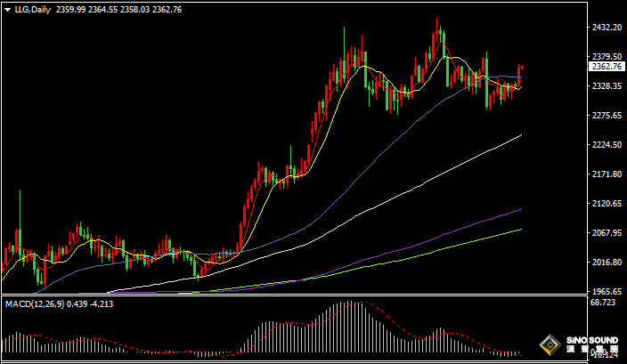
Task: Click the latest candlestick on the chart
Action: [x=520, y=73]
